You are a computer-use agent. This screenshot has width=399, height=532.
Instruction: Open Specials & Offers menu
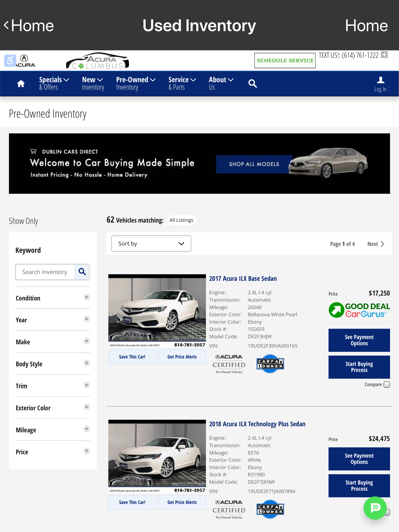[x=54, y=83]
